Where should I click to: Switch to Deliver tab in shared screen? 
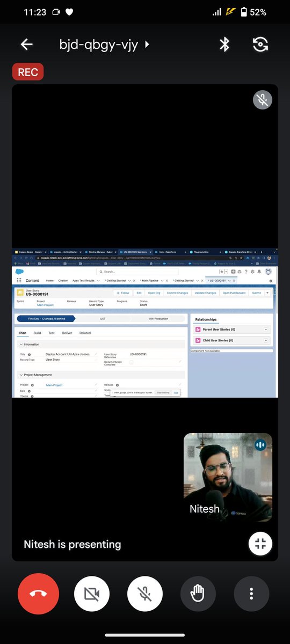point(67,333)
